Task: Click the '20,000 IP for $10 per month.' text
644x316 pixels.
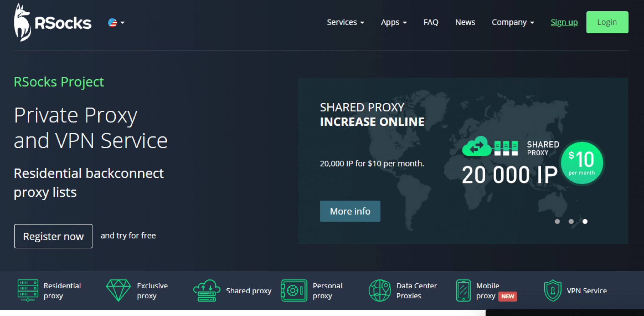Action: pyautogui.click(x=372, y=163)
